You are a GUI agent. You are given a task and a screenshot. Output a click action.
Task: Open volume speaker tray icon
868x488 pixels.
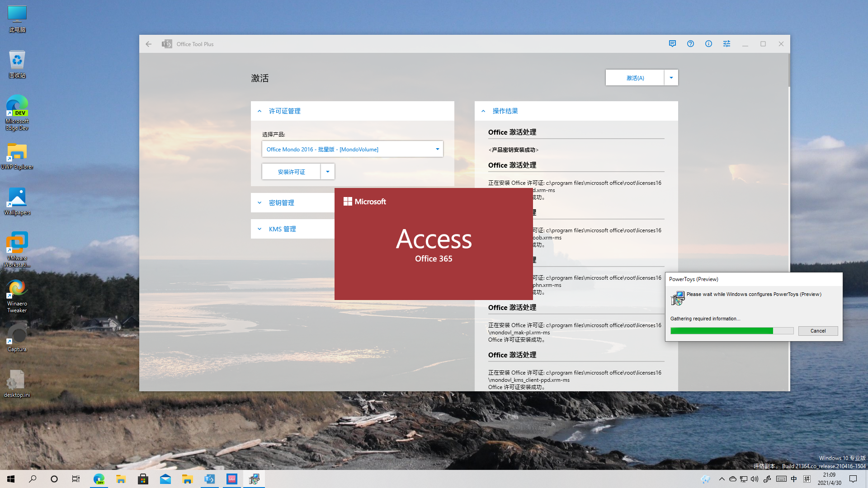(755, 479)
